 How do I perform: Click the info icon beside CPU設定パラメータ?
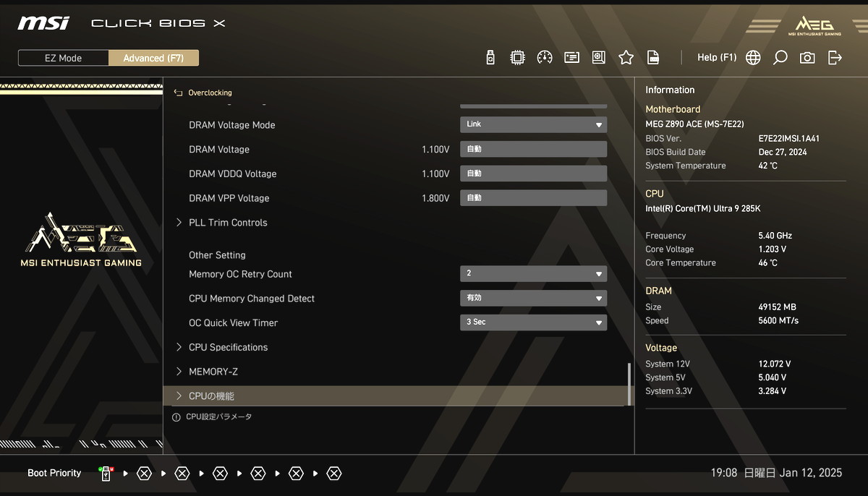pos(176,417)
